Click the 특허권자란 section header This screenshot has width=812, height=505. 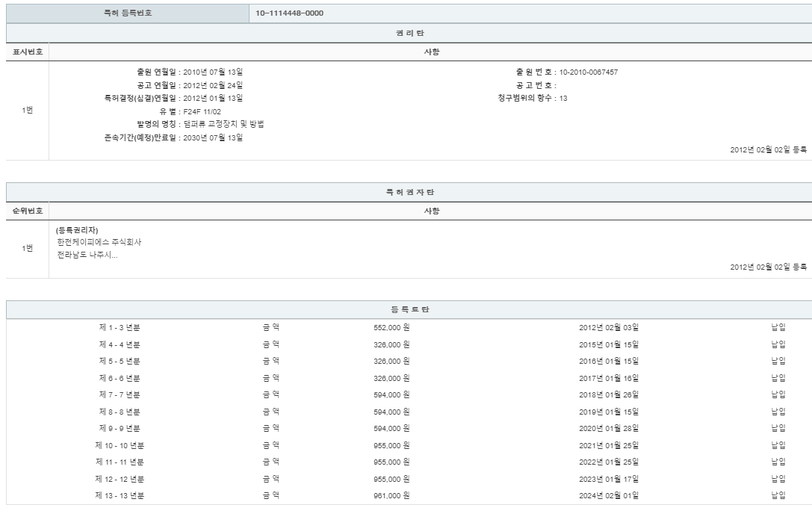point(409,193)
